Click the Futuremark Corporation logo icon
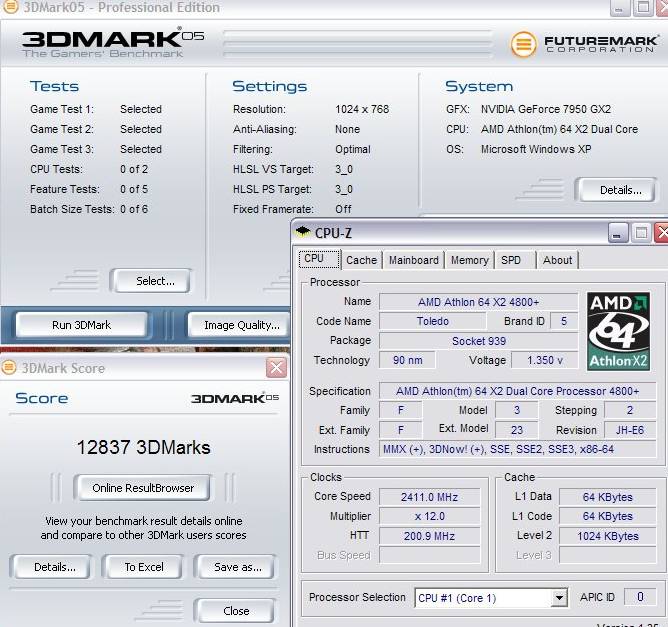Image resolution: width=668 pixels, height=627 pixels. click(524, 44)
